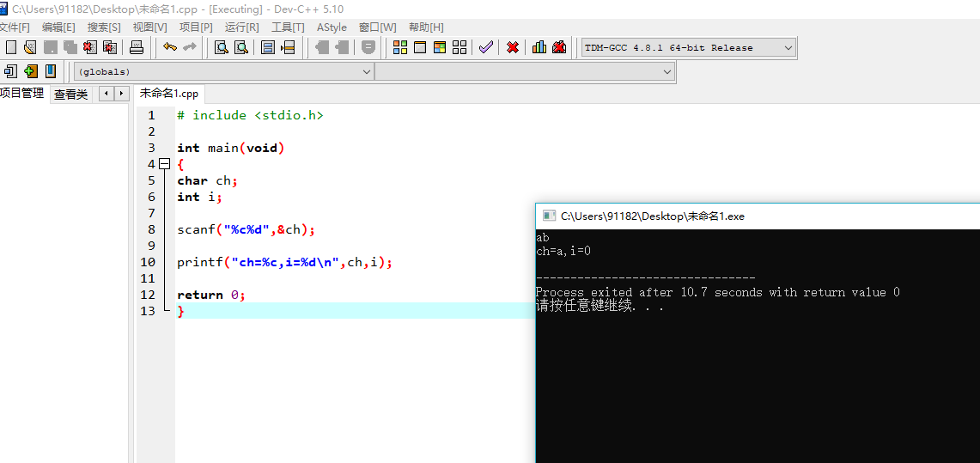The image size is (980, 463).
Task: Click the Rebuild All four-grey-squares icon
Action: [x=460, y=47]
